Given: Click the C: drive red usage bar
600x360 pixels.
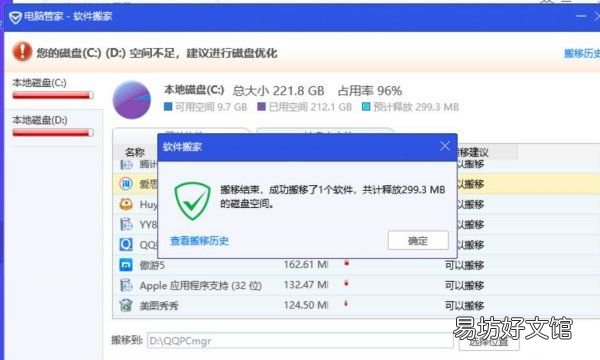Looking at the screenshot, I should tap(53, 95).
